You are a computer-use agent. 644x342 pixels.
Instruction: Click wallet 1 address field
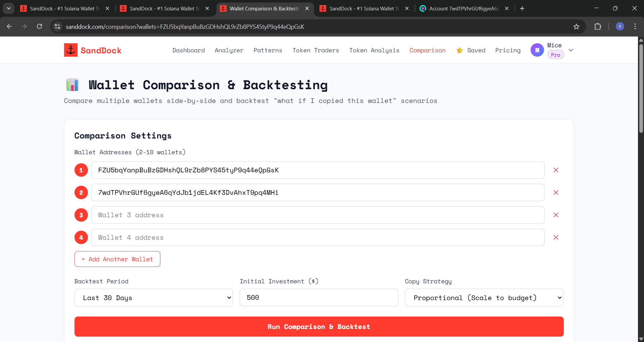click(x=318, y=170)
